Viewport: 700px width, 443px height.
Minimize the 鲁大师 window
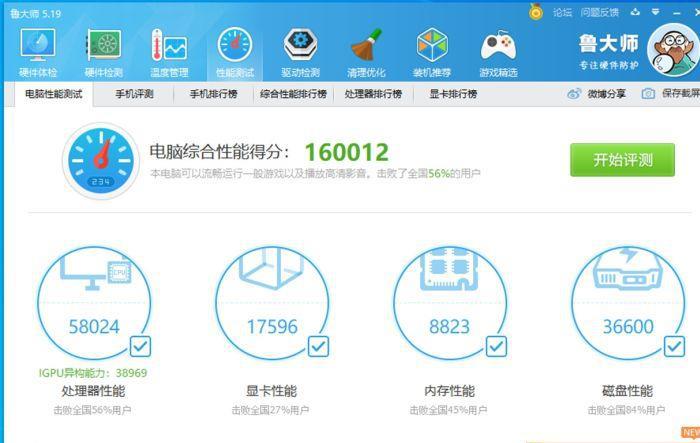(677, 13)
